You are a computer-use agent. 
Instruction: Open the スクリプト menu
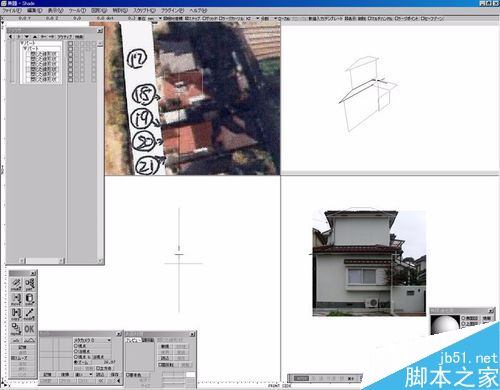[144, 11]
